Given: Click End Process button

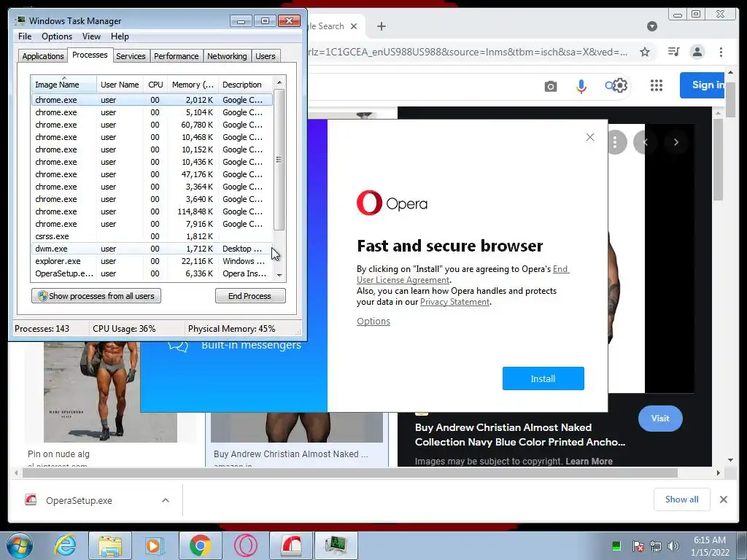Looking at the screenshot, I should (250, 296).
